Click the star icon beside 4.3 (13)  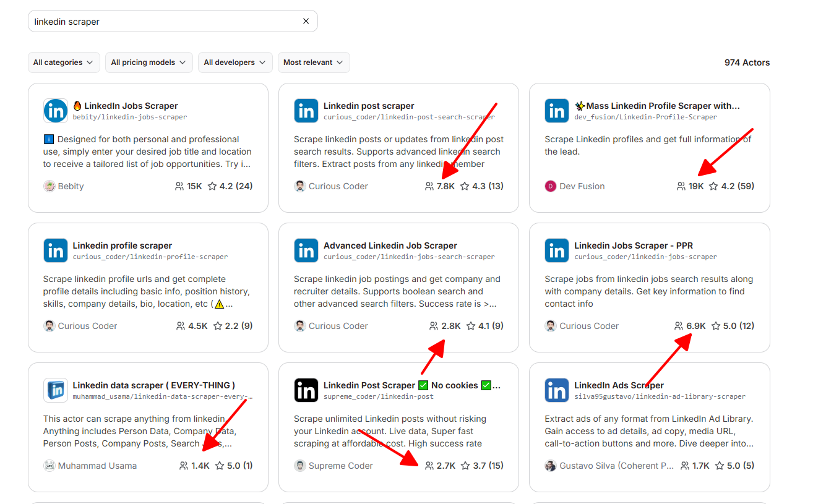coord(465,186)
